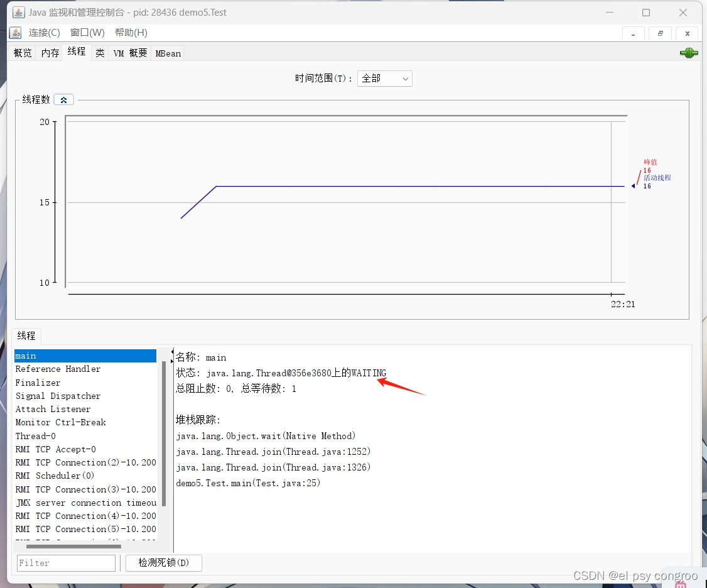
Task: Open the 时间范围 dropdown
Action: [x=385, y=79]
